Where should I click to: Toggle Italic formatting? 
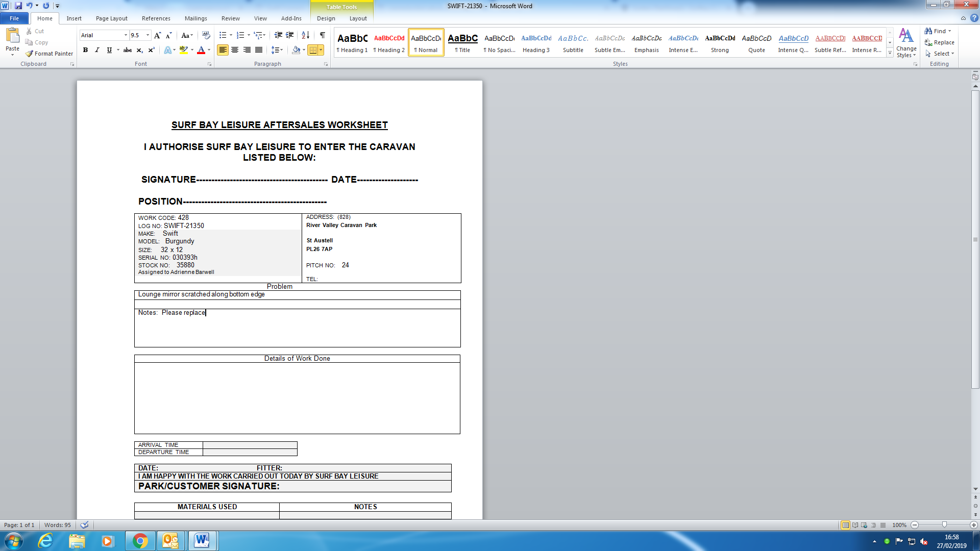(x=97, y=50)
